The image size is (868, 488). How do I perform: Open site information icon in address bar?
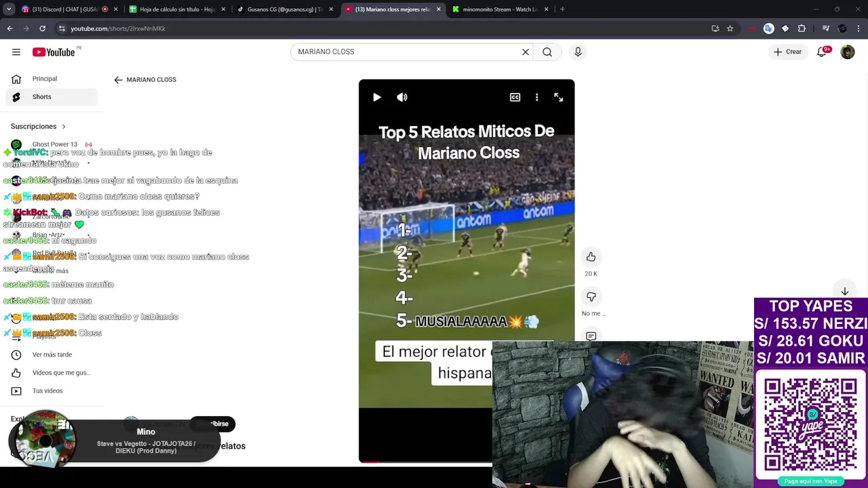coord(62,28)
